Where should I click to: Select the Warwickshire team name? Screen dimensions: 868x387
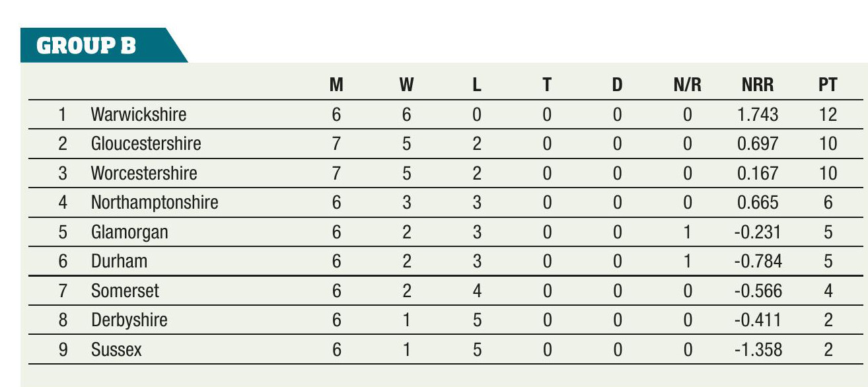tap(139, 114)
